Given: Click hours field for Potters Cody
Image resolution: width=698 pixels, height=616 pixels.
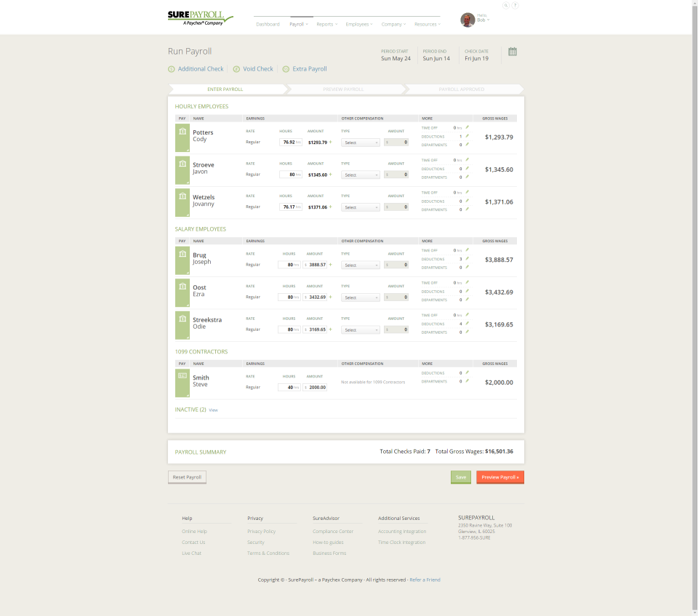Looking at the screenshot, I should click(x=291, y=142).
